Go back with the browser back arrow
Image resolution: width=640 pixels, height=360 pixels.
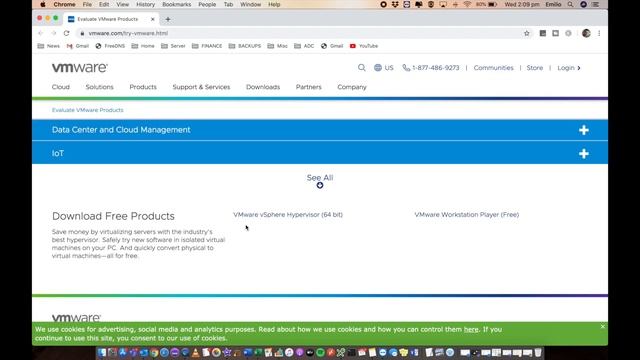40,33
